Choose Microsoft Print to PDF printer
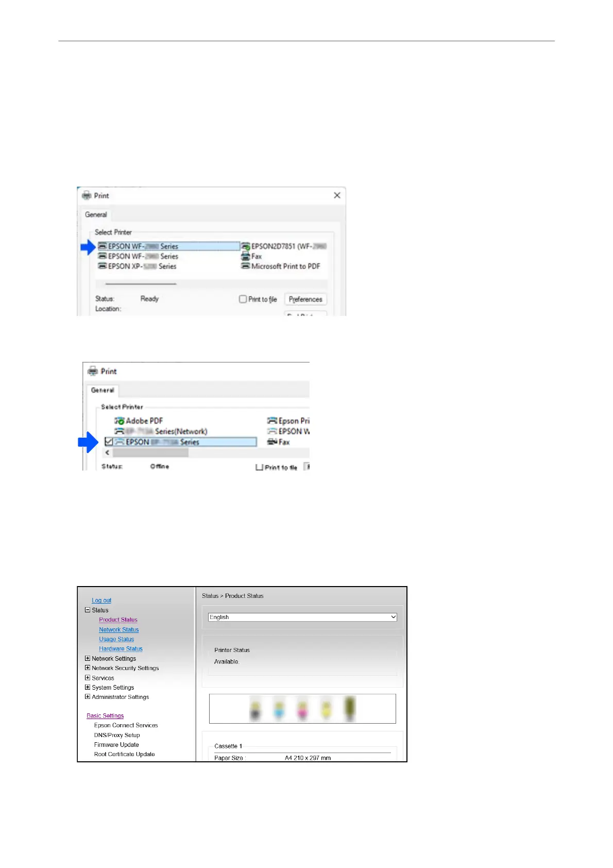The image size is (613, 868). pyautogui.click(x=281, y=266)
